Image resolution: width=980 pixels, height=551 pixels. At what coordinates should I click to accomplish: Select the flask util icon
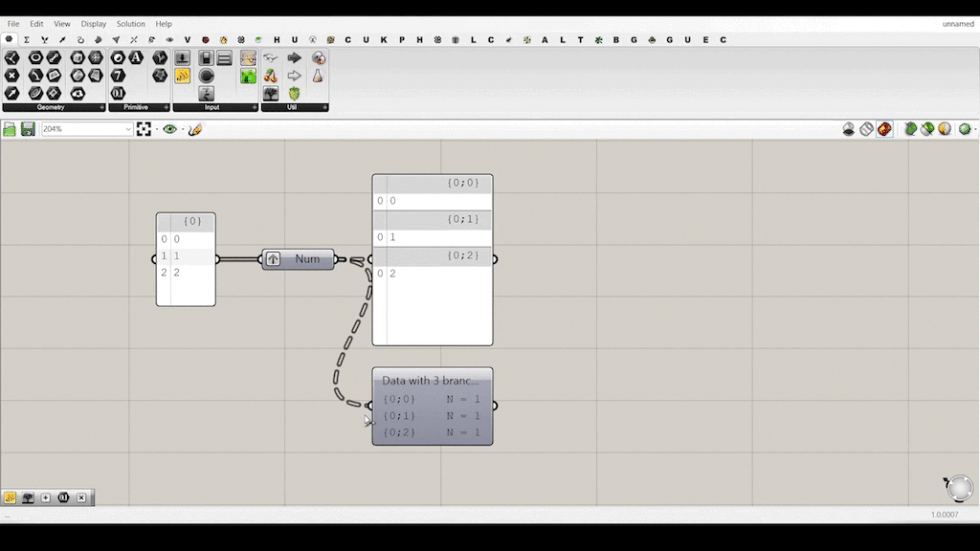pos(318,76)
